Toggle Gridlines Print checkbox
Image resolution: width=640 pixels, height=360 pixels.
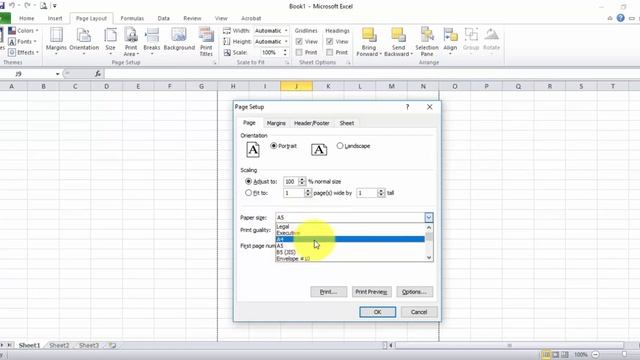pyautogui.click(x=299, y=52)
